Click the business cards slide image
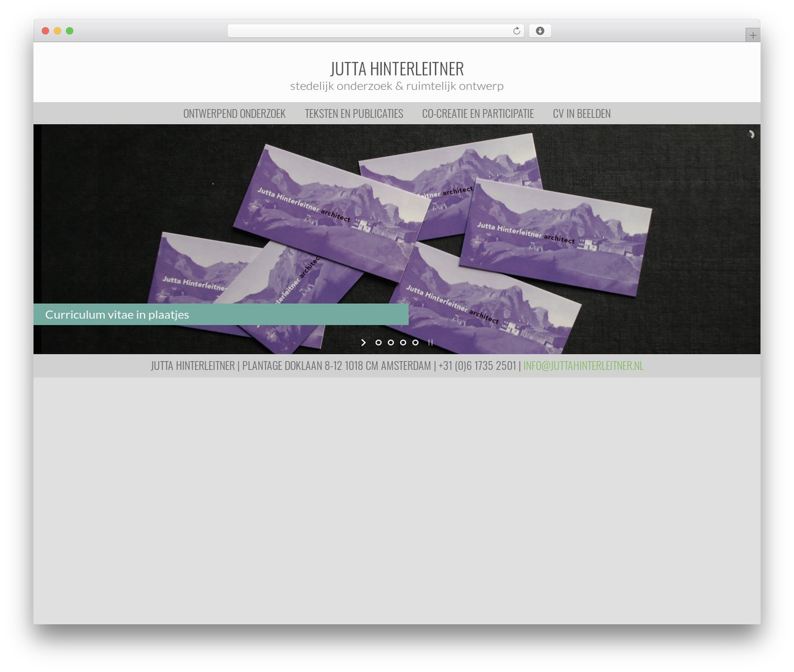 397,239
